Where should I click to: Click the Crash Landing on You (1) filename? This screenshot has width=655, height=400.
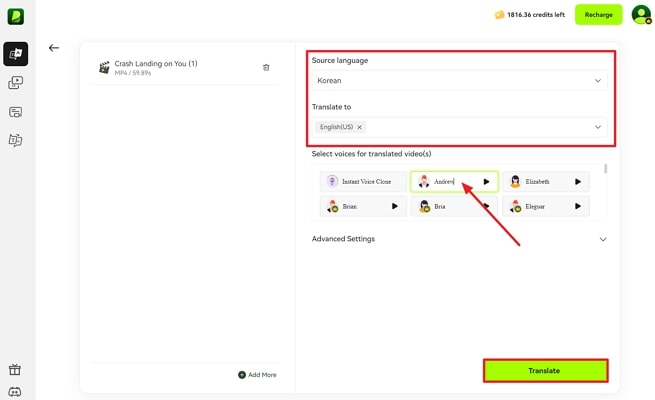(x=156, y=63)
